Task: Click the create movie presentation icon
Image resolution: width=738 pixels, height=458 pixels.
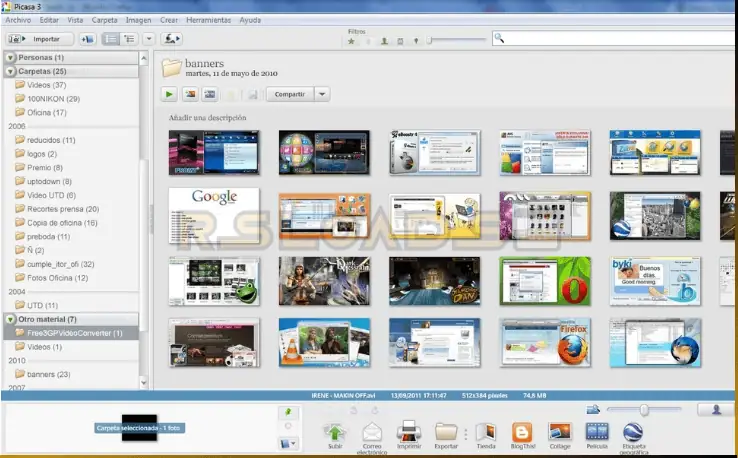Action: (209, 94)
